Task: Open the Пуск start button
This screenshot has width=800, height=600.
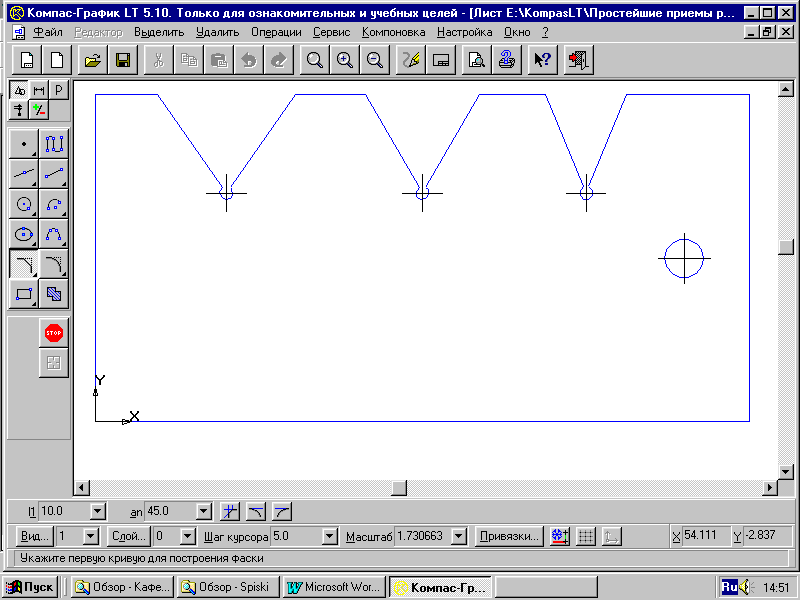Action: click(31, 587)
